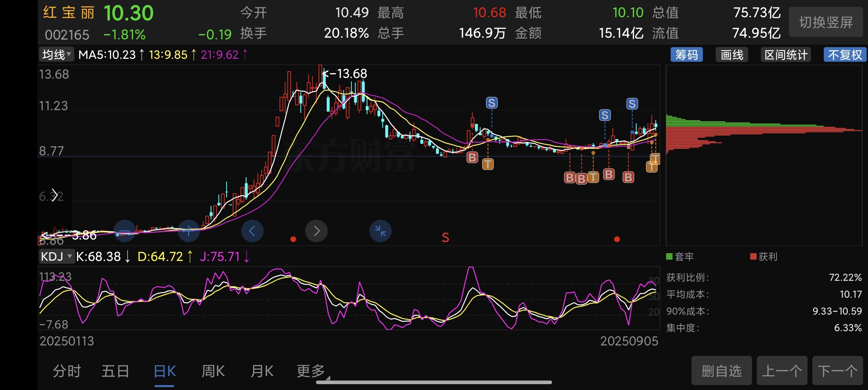
Task: Tap the red 获利 legend swatch
Action: [x=753, y=257]
